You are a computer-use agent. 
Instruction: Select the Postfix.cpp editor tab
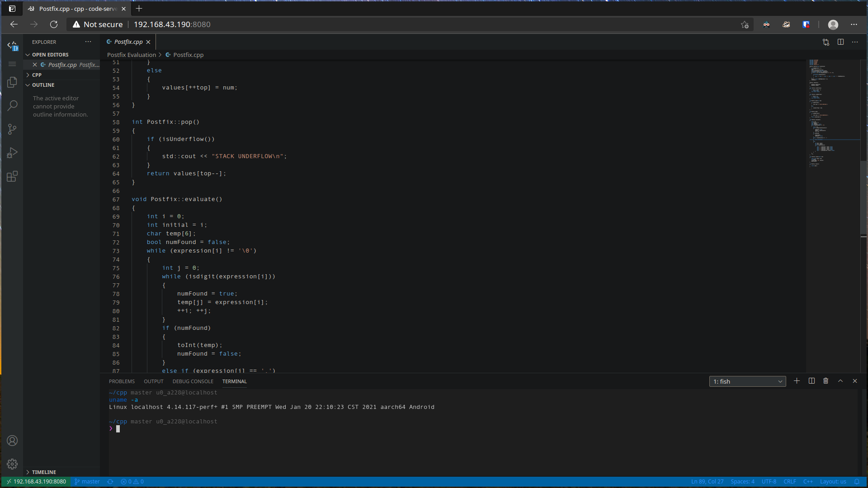tap(128, 42)
